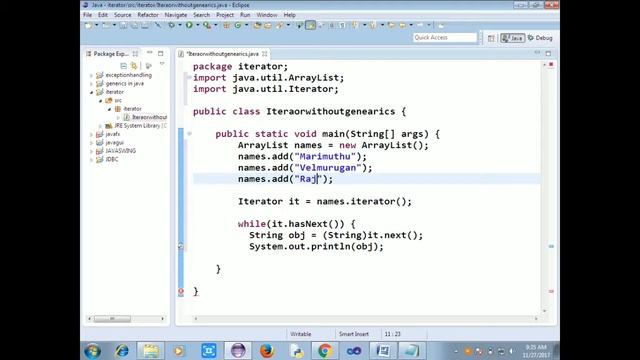Screen dimensions: 640x360
Task: Select the javagui project
Action: point(114,142)
